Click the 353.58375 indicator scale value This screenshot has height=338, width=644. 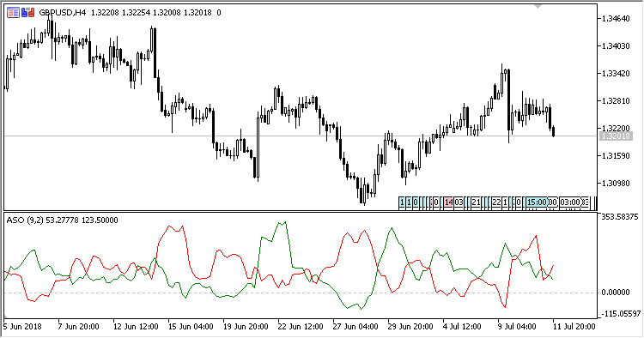click(x=620, y=216)
